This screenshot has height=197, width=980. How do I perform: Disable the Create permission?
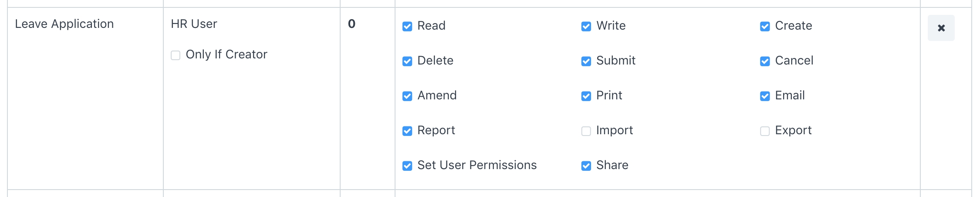pos(765,27)
